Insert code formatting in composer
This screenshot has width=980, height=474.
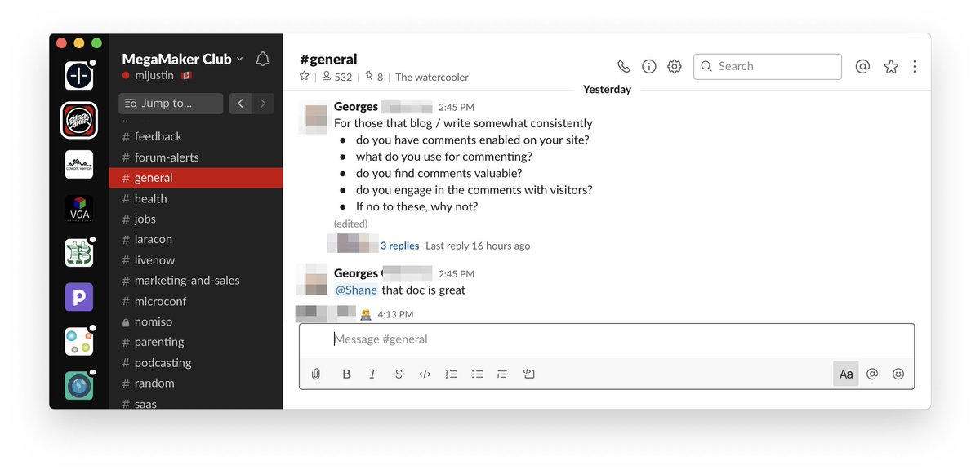(425, 374)
